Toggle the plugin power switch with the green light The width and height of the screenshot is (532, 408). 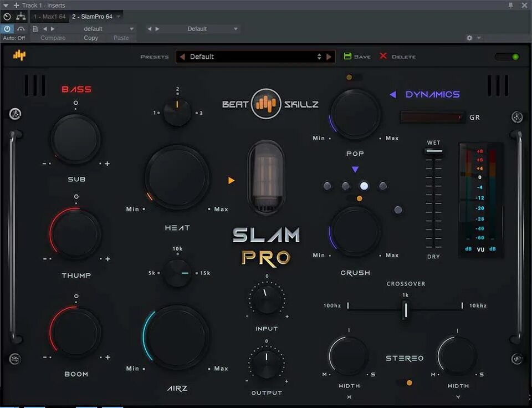(507, 57)
